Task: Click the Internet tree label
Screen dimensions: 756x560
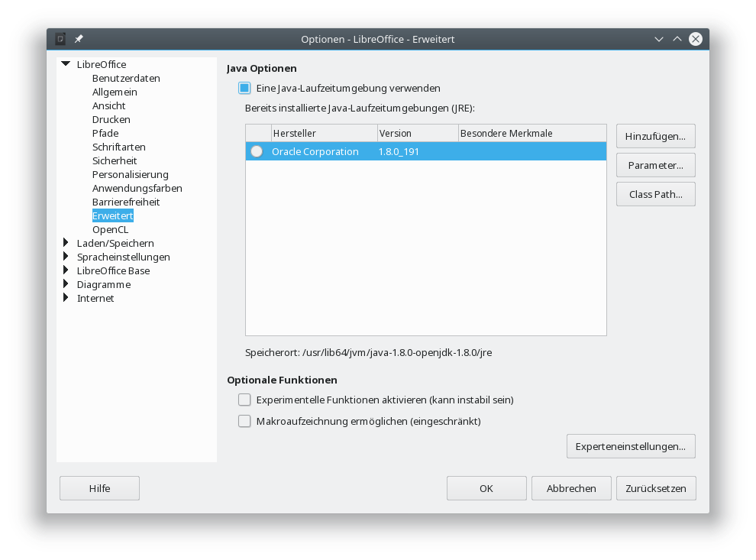Action: pyautogui.click(x=95, y=298)
